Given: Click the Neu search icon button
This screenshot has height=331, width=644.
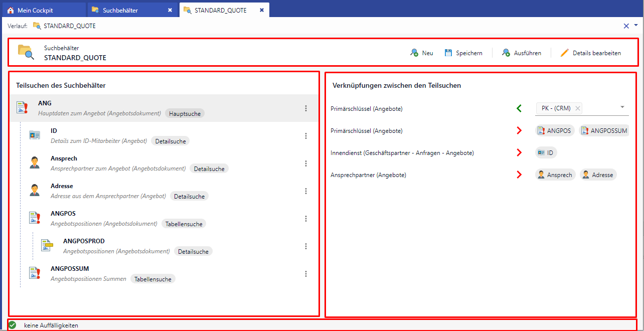Looking at the screenshot, I should (421, 53).
